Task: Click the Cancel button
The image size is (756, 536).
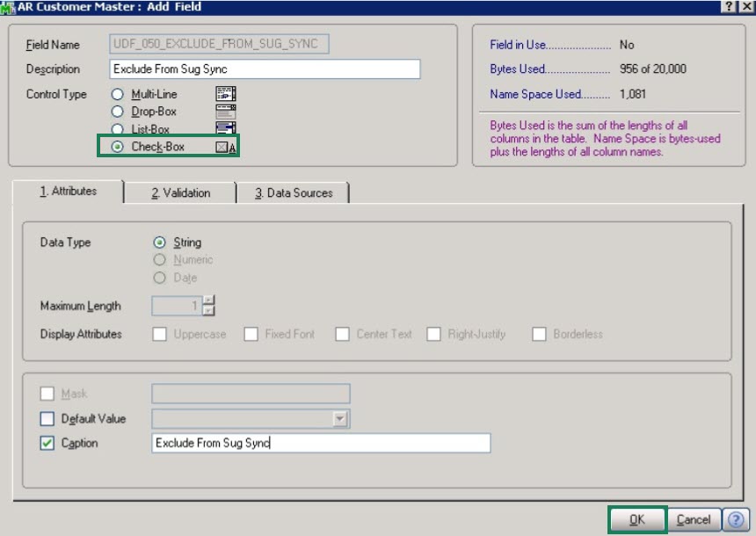Action: [693, 519]
